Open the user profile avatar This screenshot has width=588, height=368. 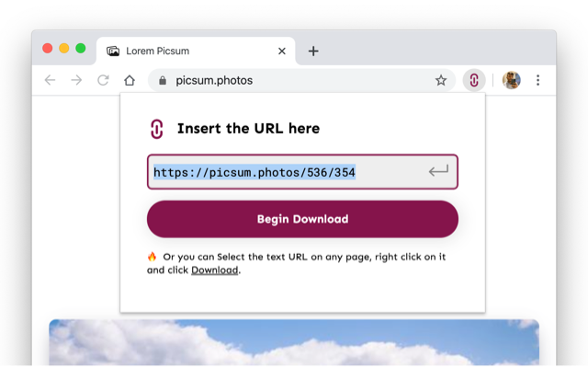(x=512, y=80)
